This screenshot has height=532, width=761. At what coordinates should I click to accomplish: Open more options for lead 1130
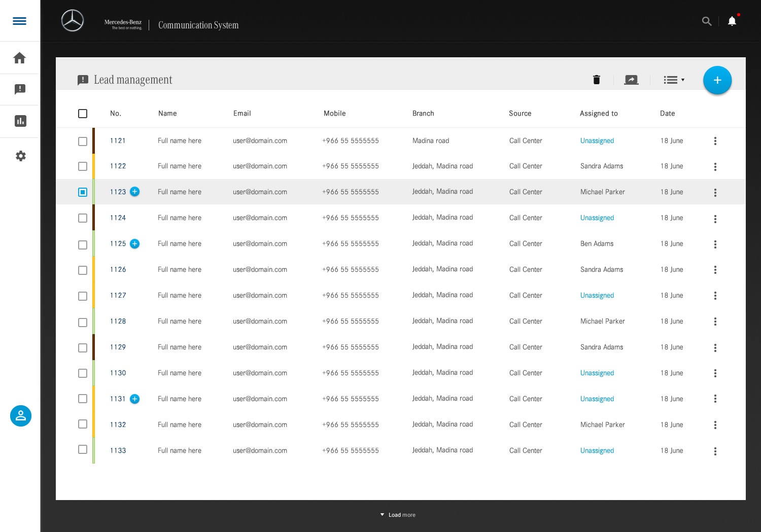[x=715, y=373]
